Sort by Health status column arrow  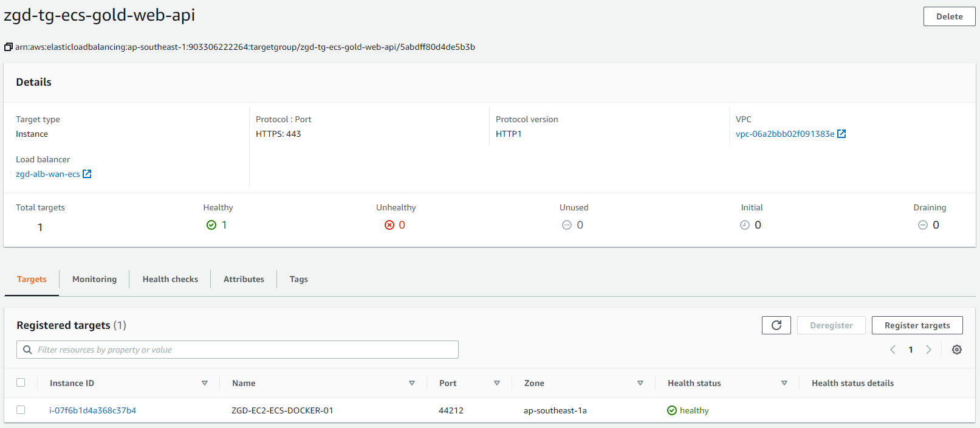tap(784, 383)
